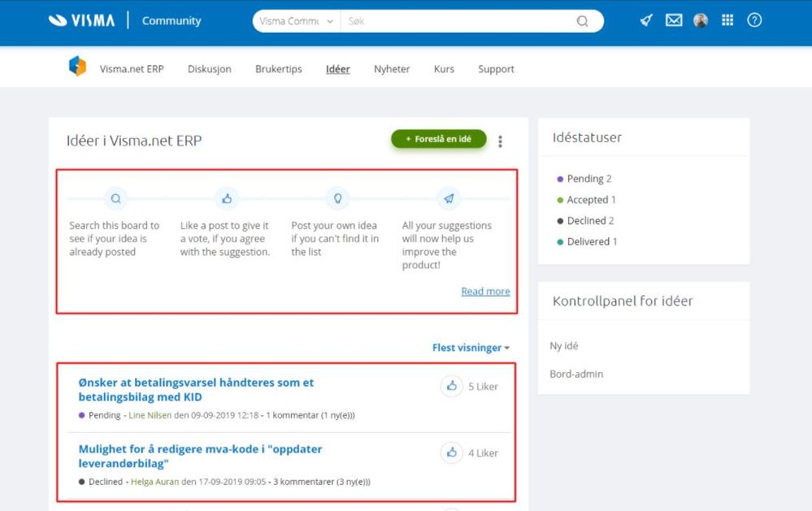Screen dimensions: 812x511
Task: Open the Bord-admin link
Action: (576, 374)
